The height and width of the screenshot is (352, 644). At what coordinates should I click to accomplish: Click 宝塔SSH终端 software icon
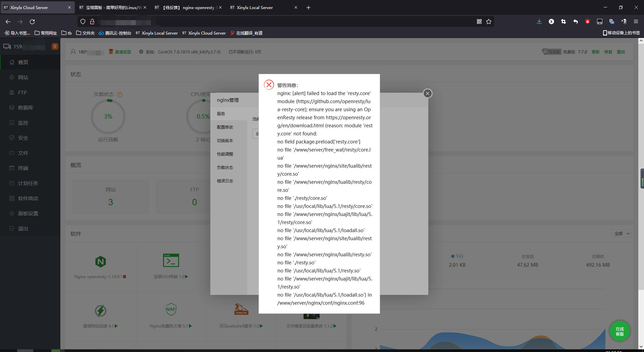pos(171,260)
